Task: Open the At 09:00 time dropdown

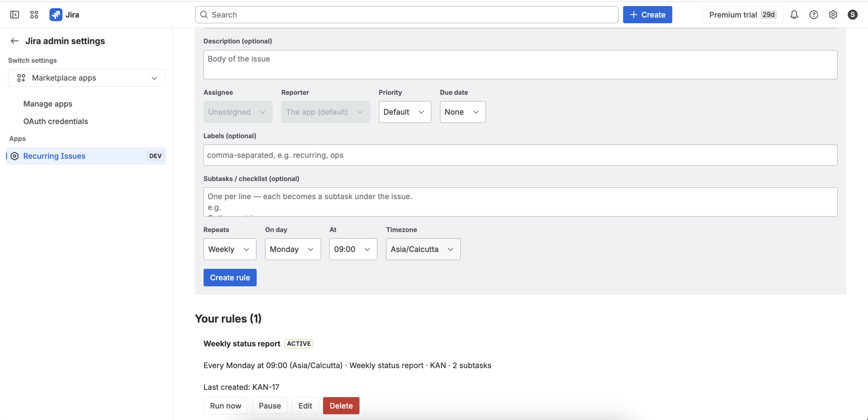Action: click(353, 249)
